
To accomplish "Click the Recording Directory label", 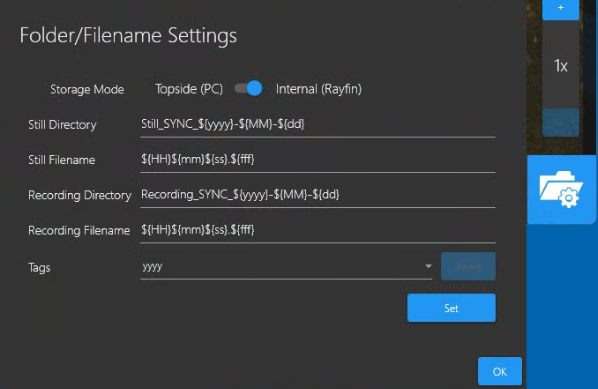I will click(x=80, y=195).
